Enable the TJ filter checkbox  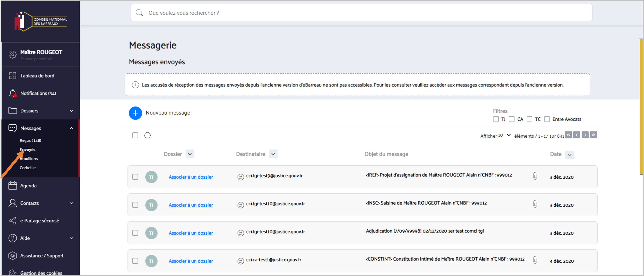click(496, 119)
